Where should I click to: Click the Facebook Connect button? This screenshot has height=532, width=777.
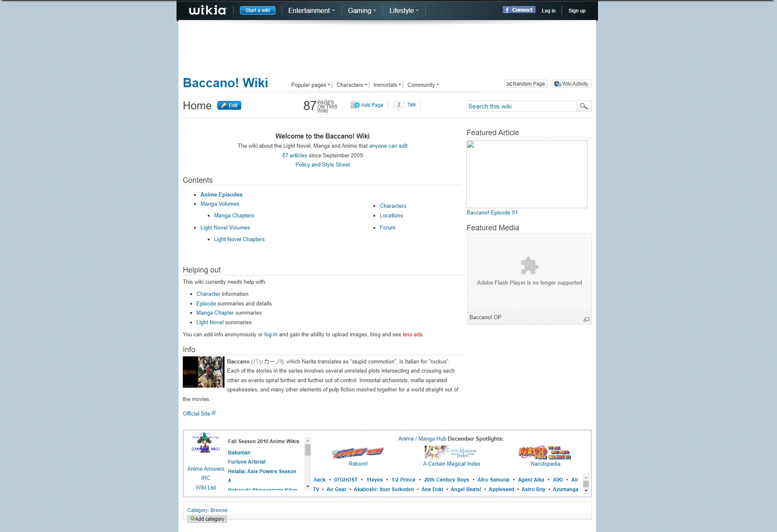click(x=519, y=10)
